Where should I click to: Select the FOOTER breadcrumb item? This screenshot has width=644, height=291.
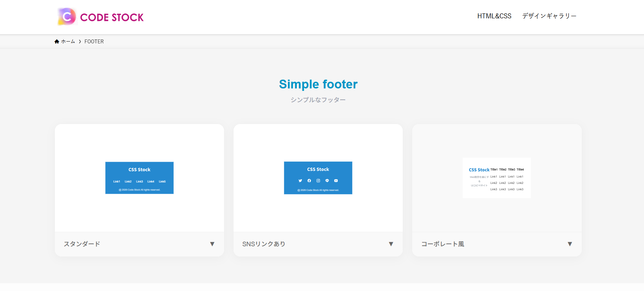click(x=94, y=42)
